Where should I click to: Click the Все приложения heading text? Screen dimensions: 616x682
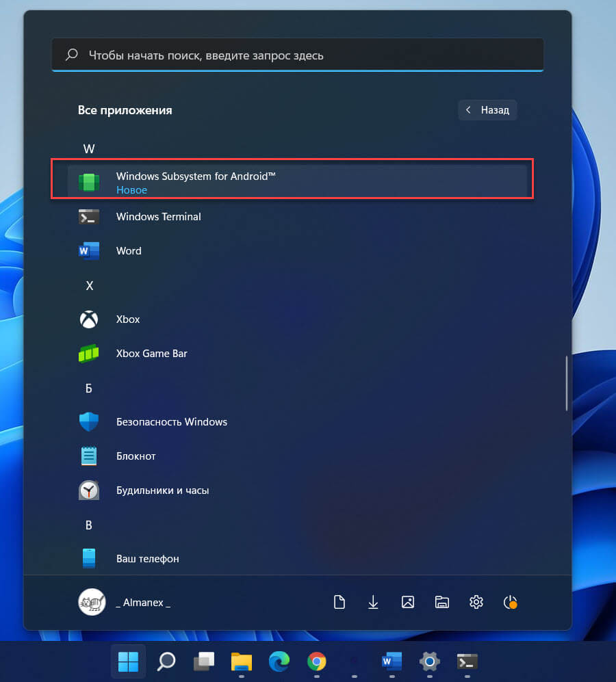125,111
